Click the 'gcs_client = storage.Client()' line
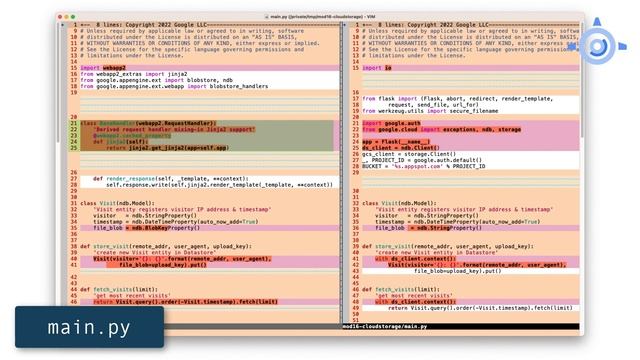Viewport: 640px width, 360px height. pos(409,154)
